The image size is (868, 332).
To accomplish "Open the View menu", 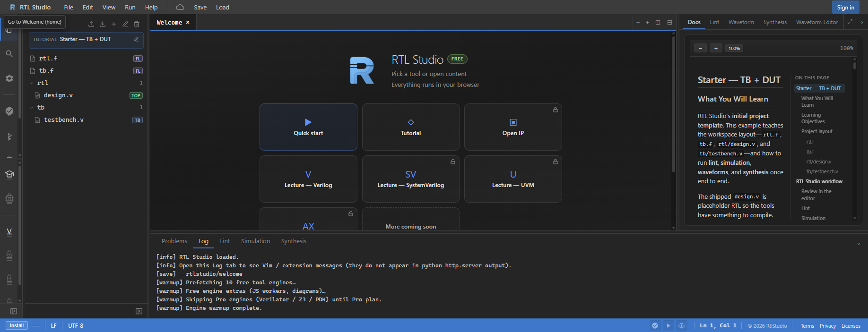I will tap(109, 7).
